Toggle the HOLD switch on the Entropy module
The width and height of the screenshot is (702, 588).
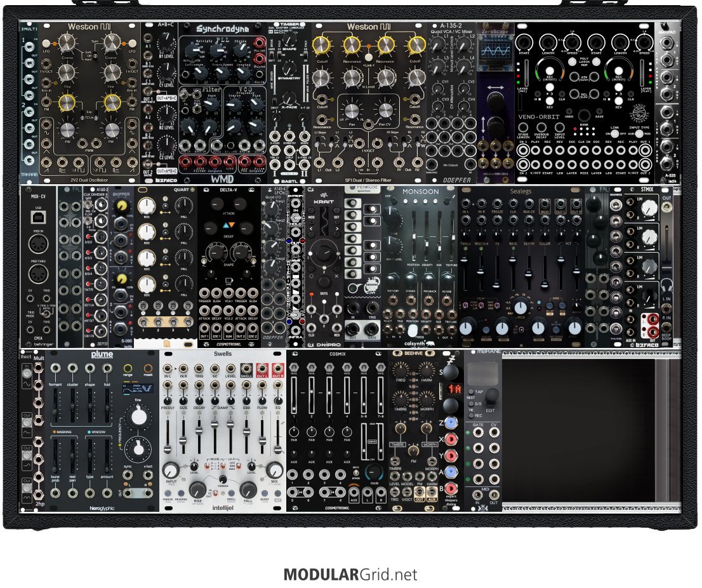pyautogui.click(x=296, y=217)
